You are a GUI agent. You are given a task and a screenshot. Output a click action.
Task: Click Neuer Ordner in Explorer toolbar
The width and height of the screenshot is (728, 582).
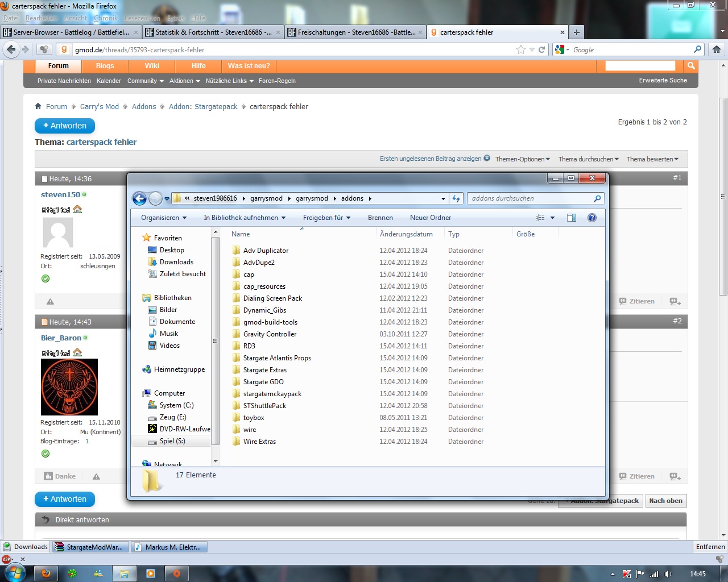pos(430,218)
